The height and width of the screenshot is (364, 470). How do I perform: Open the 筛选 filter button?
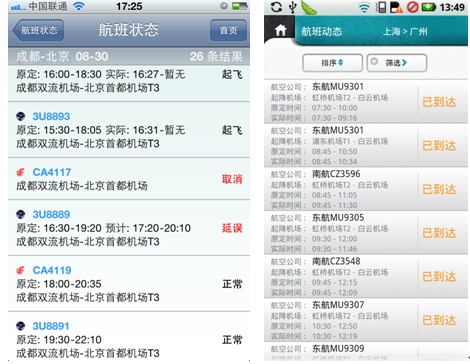pos(397,63)
